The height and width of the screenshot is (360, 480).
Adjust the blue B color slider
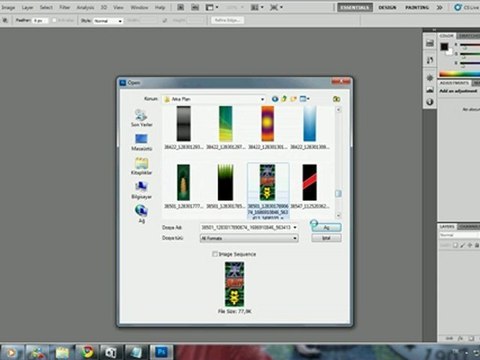[469, 63]
